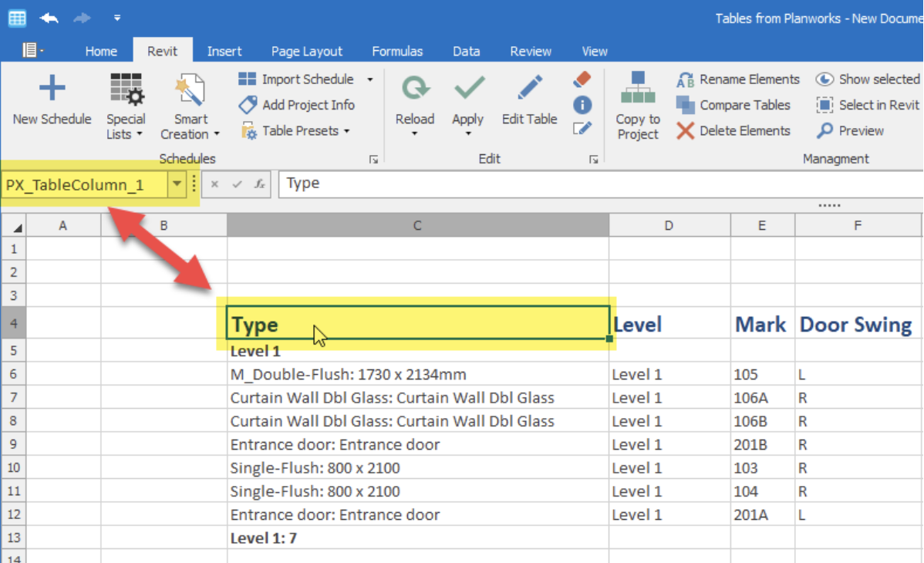Expand Smart Creation dropdown arrow

pyautogui.click(x=217, y=134)
